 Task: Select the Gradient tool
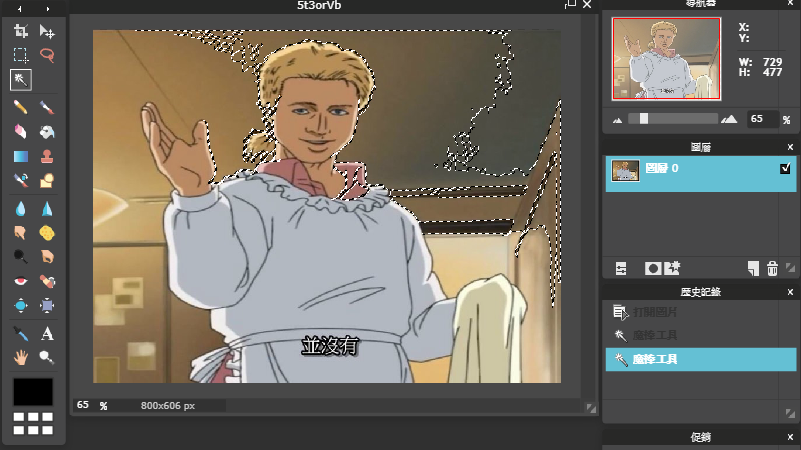click(x=20, y=156)
